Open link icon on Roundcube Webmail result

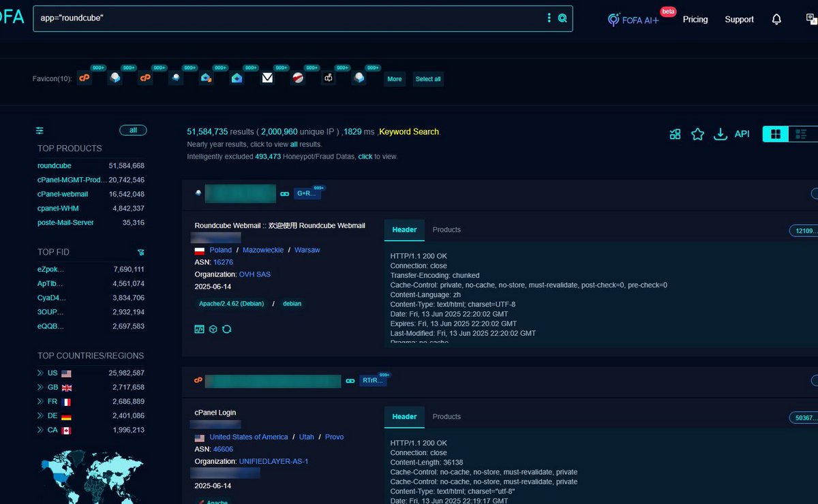pos(285,194)
